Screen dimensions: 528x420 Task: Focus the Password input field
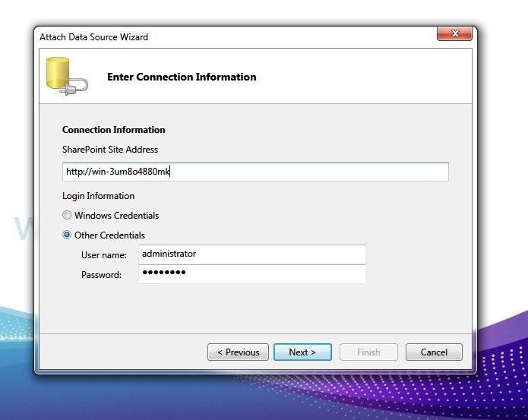(x=252, y=274)
